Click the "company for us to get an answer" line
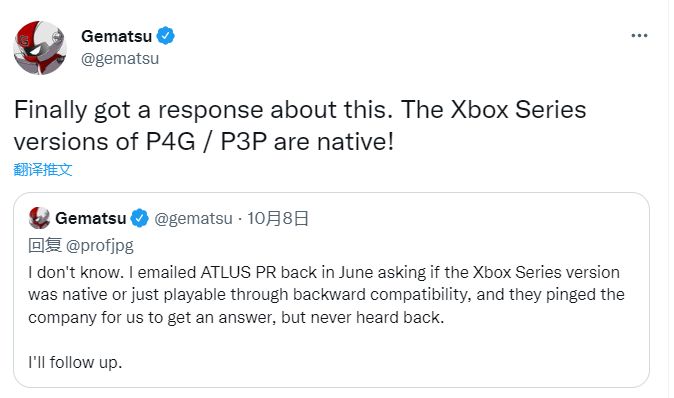This screenshot has height=398, width=674. point(236,318)
